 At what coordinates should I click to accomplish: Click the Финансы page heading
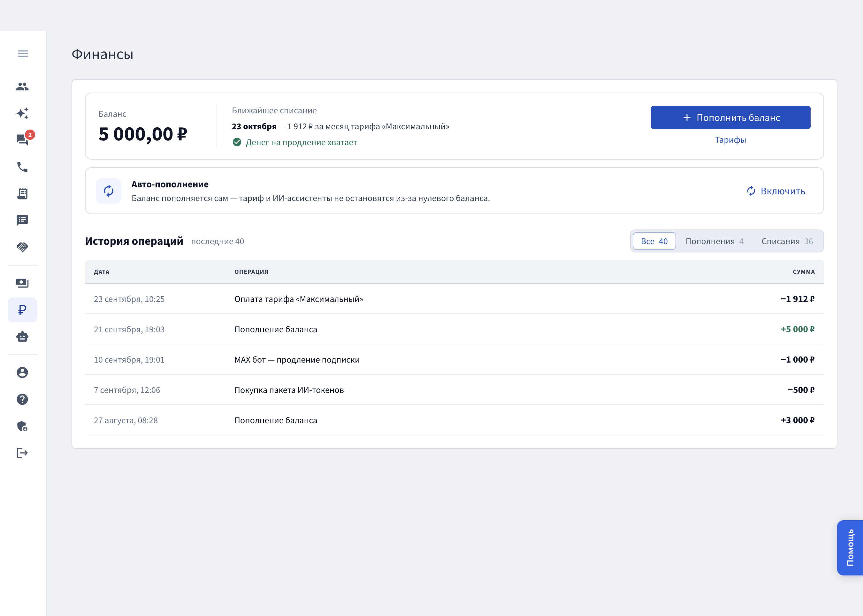click(x=103, y=54)
